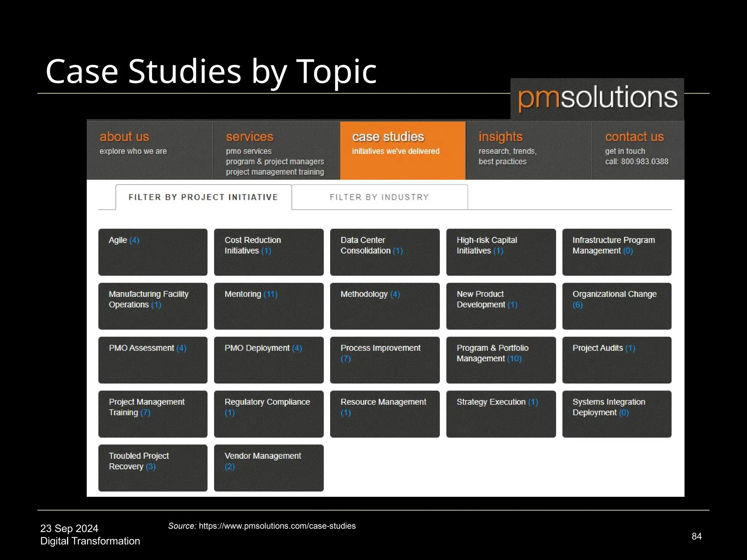
Task: Select the Strategy Execution (1) tile
Action: [x=501, y=414]
